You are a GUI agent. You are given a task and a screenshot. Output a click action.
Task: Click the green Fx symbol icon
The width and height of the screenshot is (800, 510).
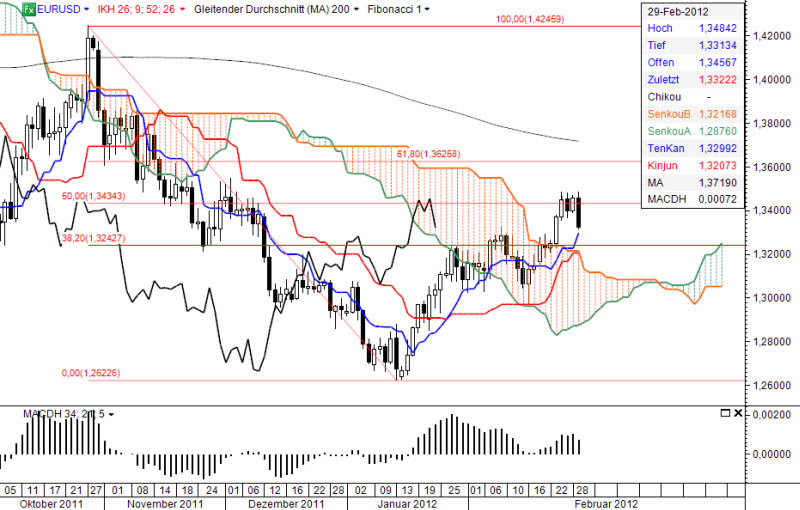pyautogui.click(x=29, y=9)
